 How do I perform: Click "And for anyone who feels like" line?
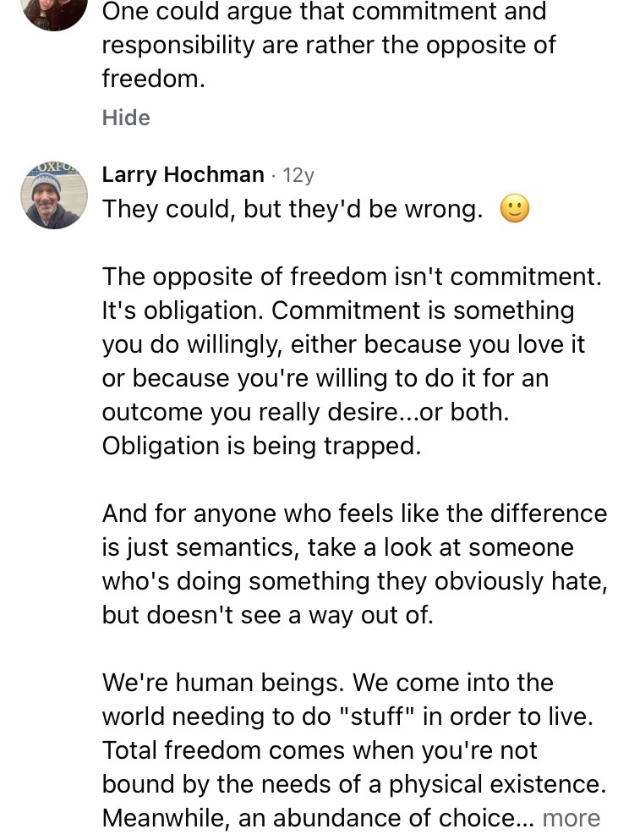click(x=354, y=513)
